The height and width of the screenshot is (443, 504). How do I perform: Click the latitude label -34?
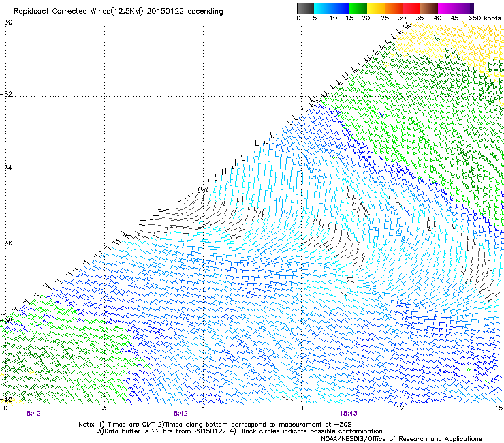pyautogui.click(x=6, y=168)
